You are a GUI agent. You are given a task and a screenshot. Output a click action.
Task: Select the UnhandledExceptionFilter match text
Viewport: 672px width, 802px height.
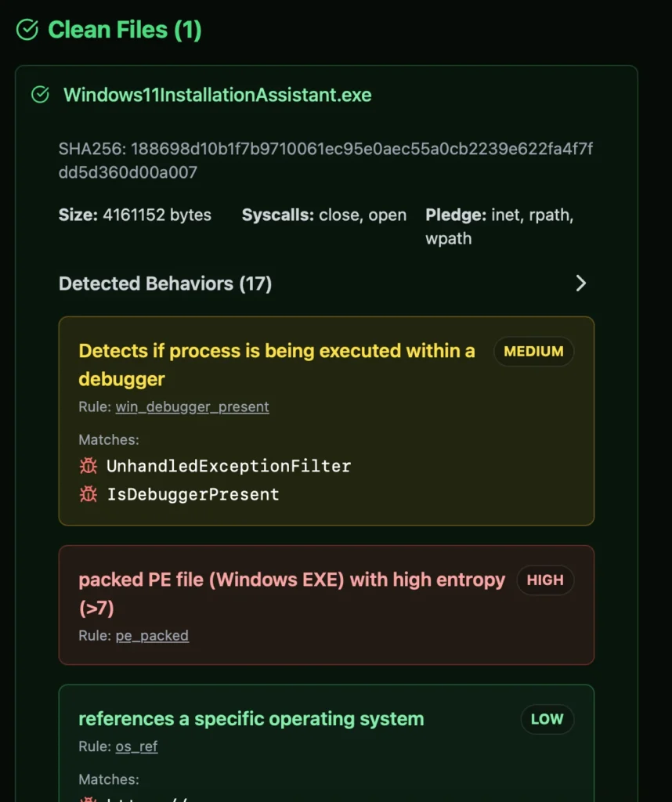[x=229, y=466]
